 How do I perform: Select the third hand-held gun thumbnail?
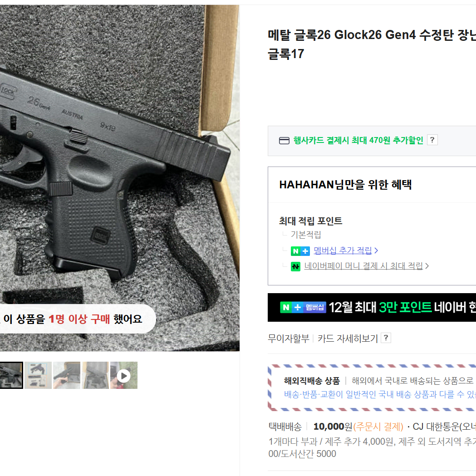point(67,375)
